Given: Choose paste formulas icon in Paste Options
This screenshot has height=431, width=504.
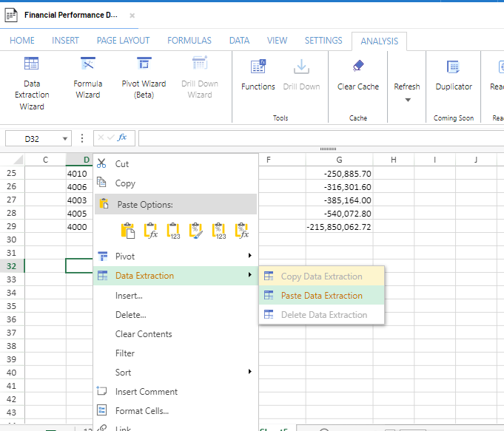Looking at the screenshot, I should 150,231.
